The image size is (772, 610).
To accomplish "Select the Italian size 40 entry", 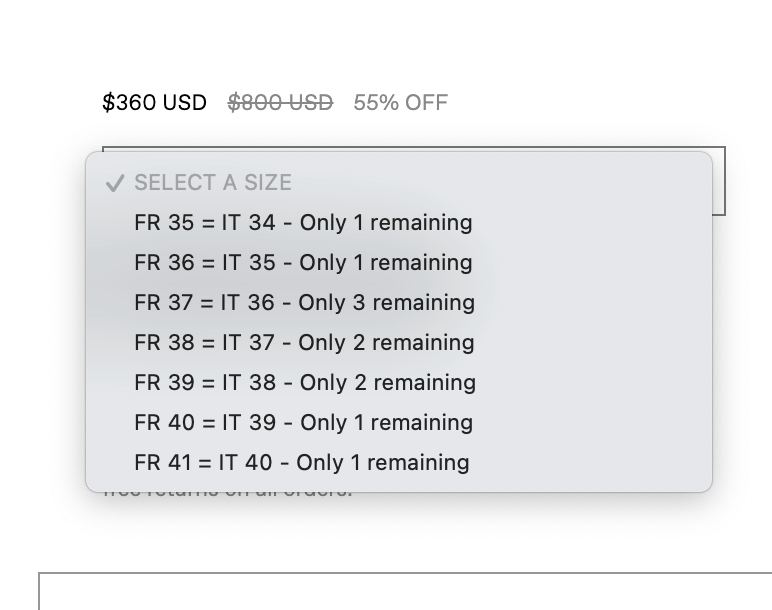I will pyautogui.click(x=301, y=462).
